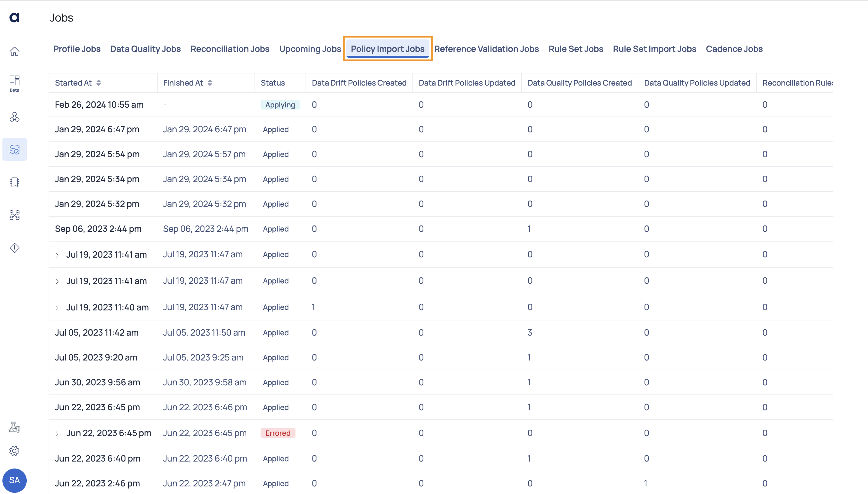
Task: Sort by Finished At arrows
Action: pos(210,83)
